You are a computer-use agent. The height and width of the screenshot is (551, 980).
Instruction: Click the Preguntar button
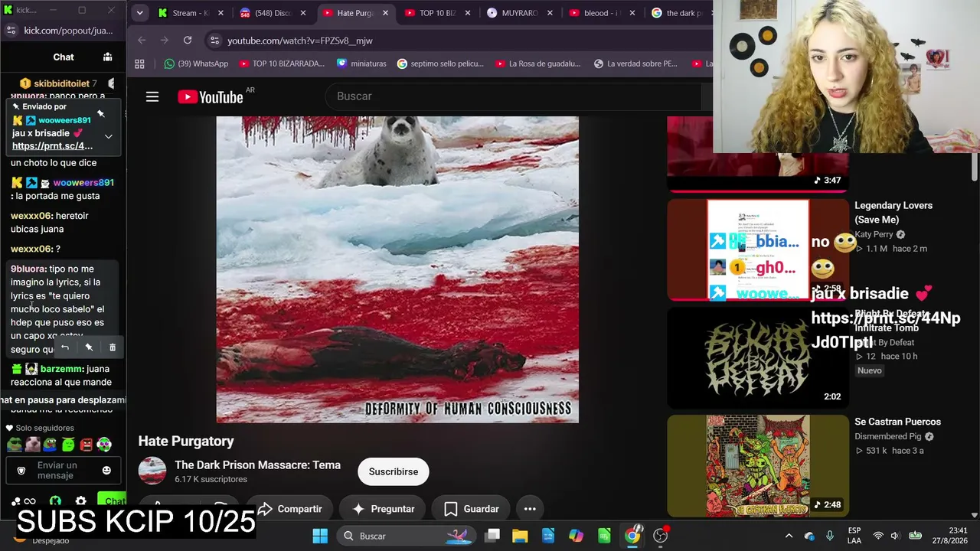[x=383, y=509]
